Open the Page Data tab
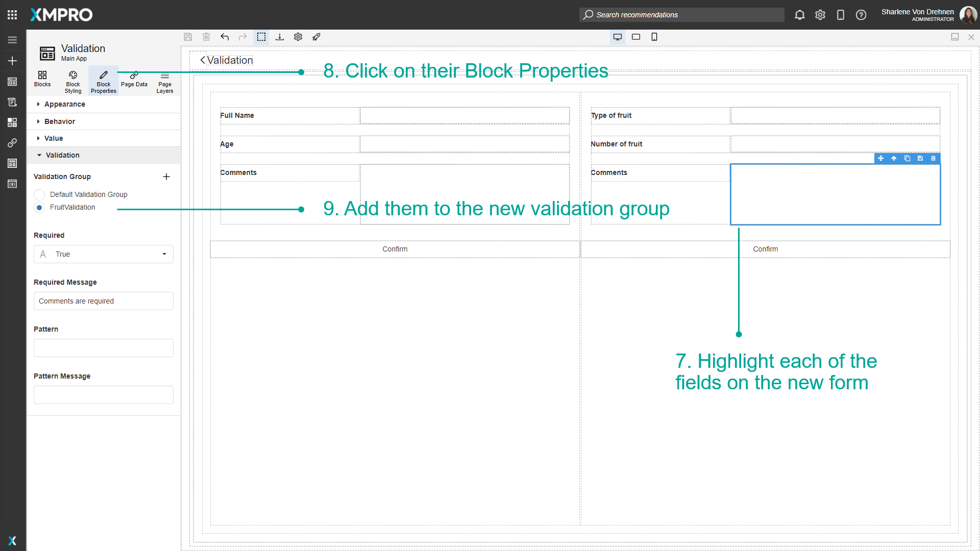The height and width of the screenshot is (551, 980). pyautogui.click(x=134, y=81)
